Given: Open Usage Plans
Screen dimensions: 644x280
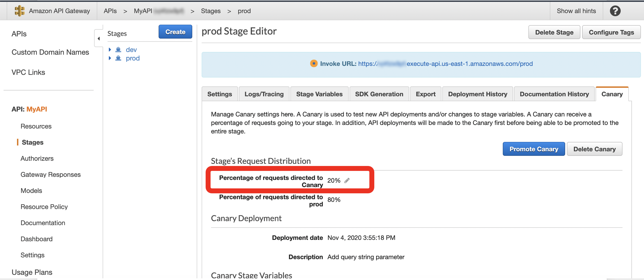Looking at the screenshot, I should pyautogui.click(x=32, y=272).
